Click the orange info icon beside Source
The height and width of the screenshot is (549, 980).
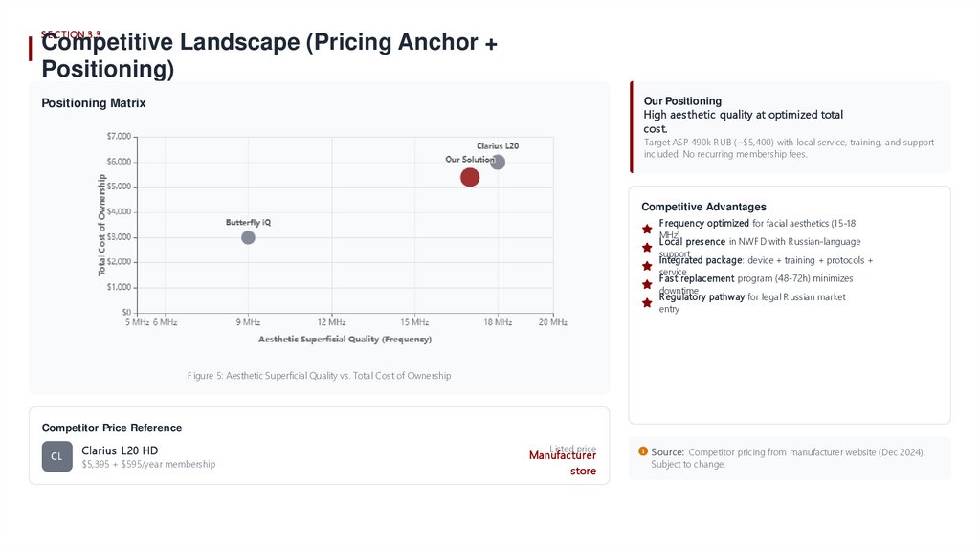[x=643, y=451]
